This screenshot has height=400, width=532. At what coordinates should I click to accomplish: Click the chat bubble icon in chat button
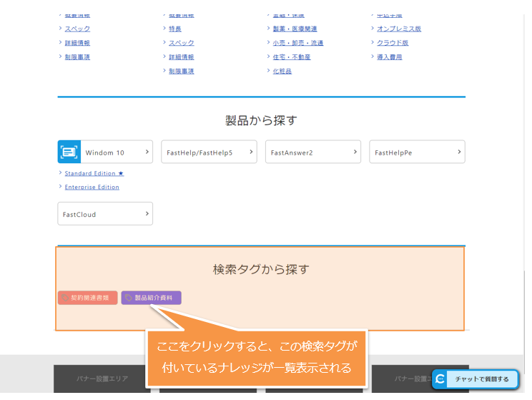441,379
